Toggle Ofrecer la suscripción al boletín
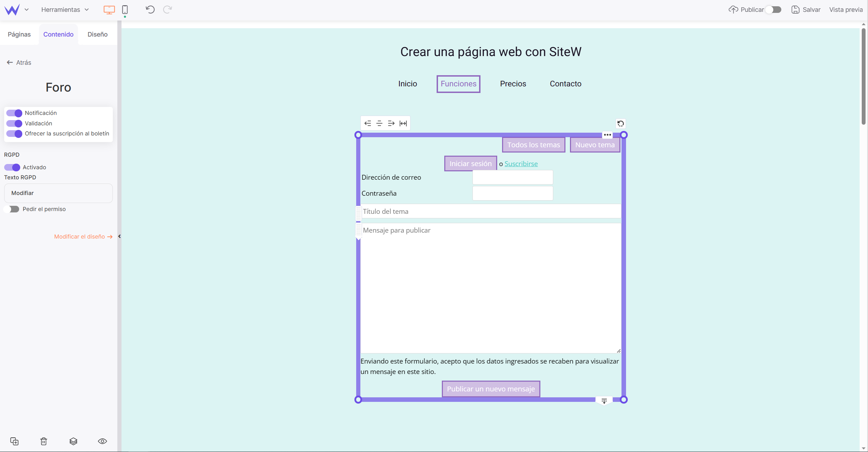868x452 pixels. [x=14, y=134]
